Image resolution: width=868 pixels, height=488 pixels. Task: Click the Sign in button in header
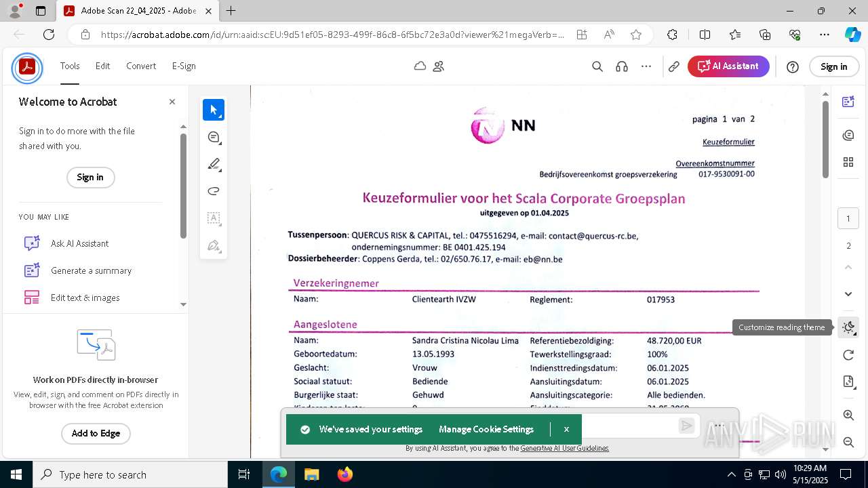[833, 66]
